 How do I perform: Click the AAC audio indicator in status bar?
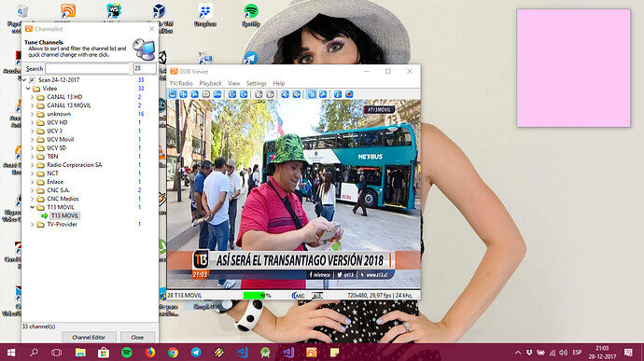[x=298, y=296]
